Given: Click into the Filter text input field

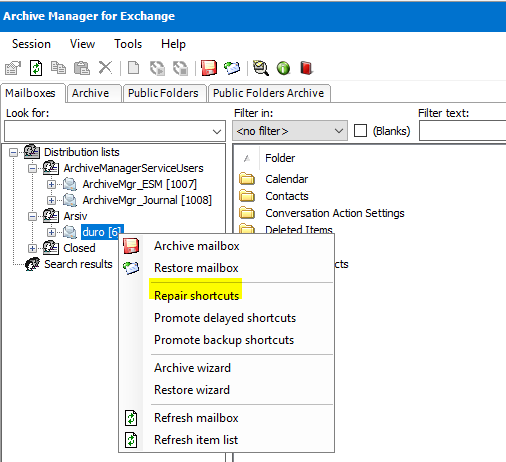Looking at the screenshot, I should (463, 131).
